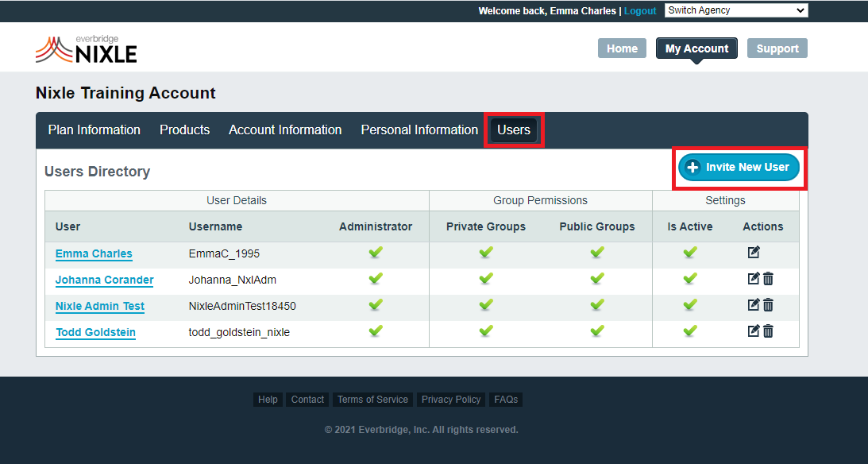Image resolution: width=868 pixels, height=464 pixels.
Task: Click the Group Permissions header cell
Action: [x=540, y=200]
